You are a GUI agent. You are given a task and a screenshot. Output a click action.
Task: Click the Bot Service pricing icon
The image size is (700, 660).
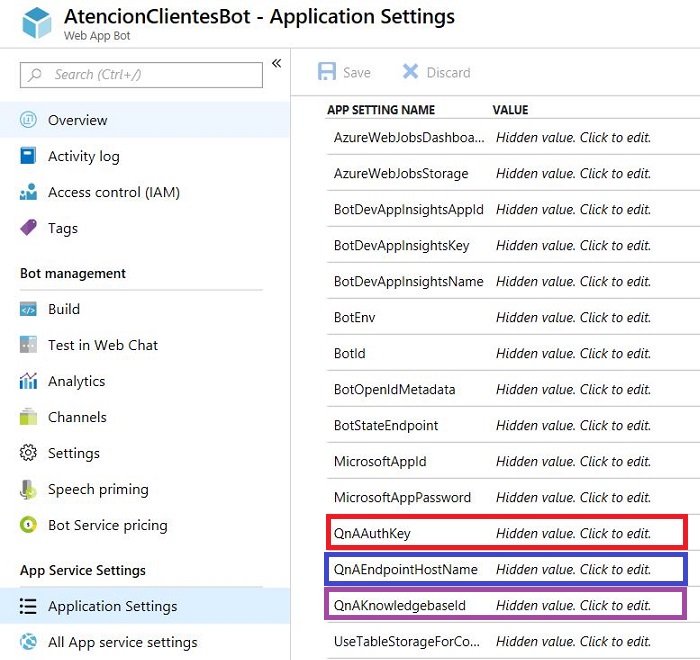point(28,525)
